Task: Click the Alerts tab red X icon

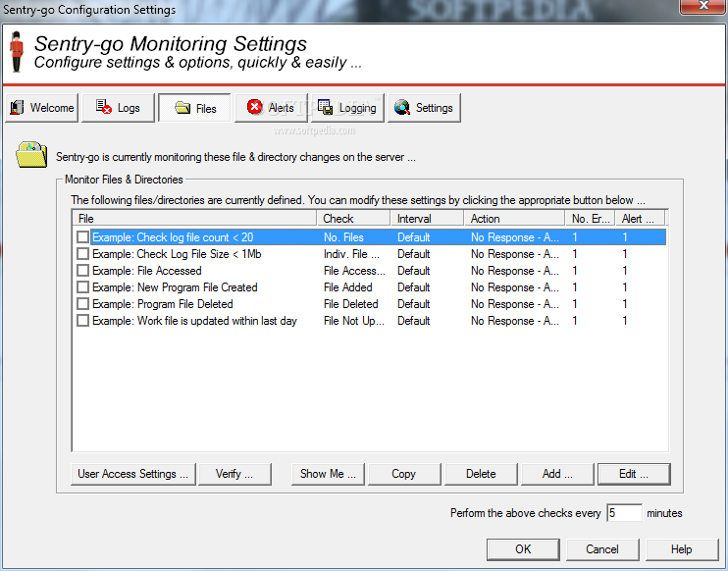Action: click(254, 107)
